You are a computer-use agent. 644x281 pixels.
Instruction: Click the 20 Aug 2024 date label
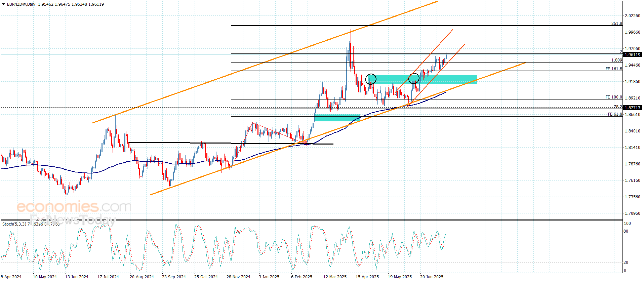pyautogui.click(x=142, y=277)
